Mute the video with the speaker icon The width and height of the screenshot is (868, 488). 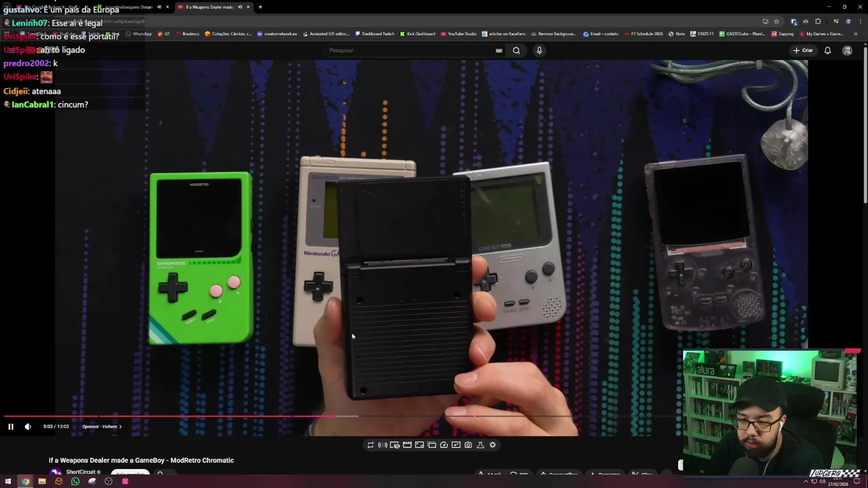pos(28,426)
